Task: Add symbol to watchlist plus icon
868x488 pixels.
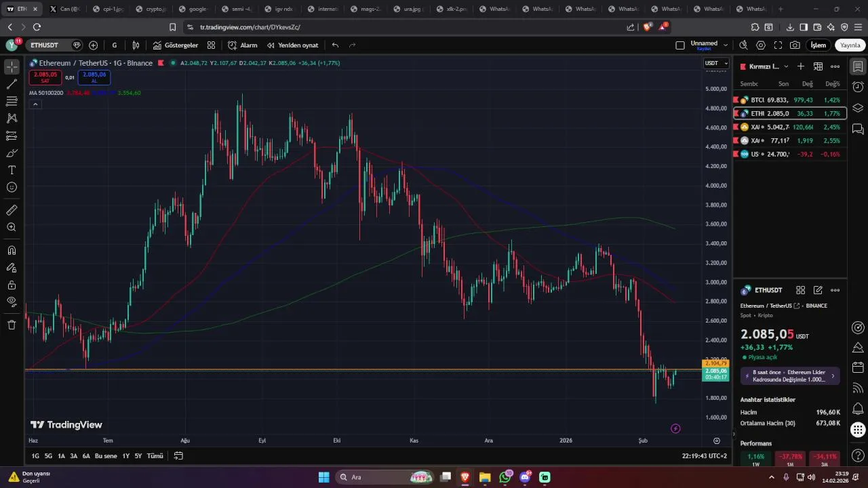Action: [x=801, y=66]
